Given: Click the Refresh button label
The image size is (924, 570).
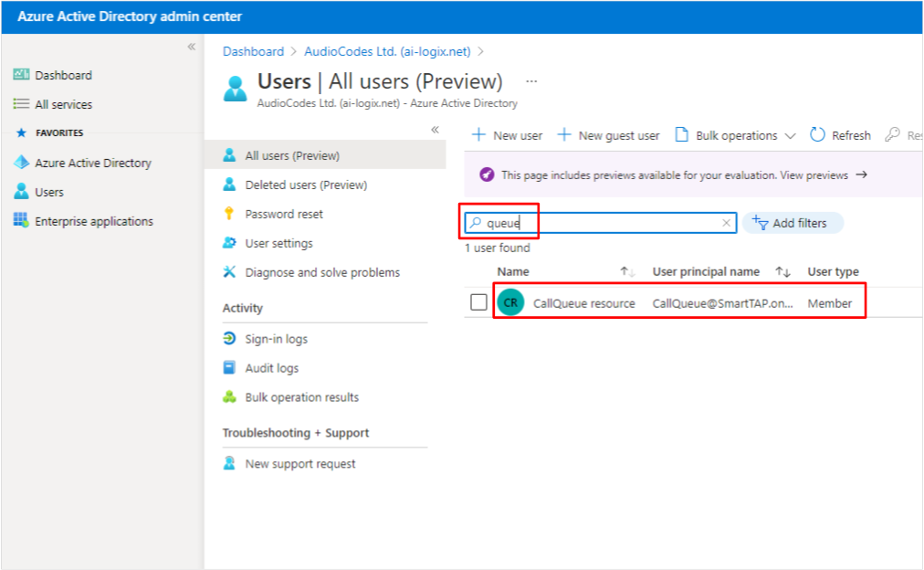Looking at the screenshot, I should pyautogui.click(x=851, y=135).
